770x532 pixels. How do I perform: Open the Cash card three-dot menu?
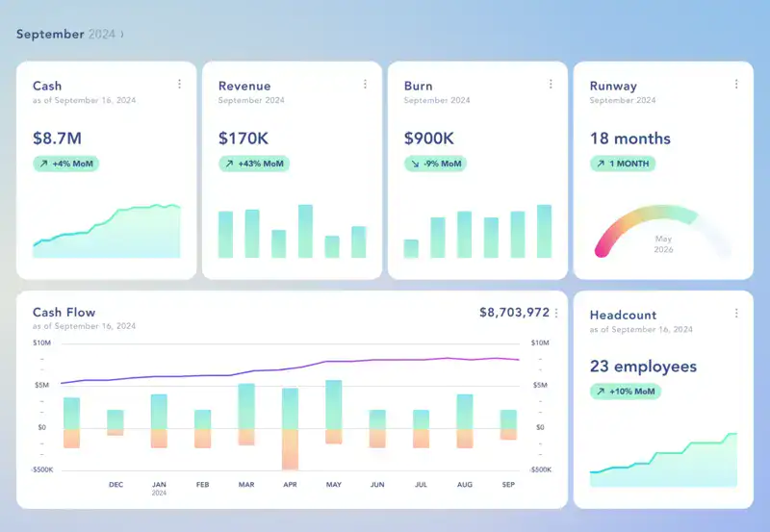click(179, 85)
